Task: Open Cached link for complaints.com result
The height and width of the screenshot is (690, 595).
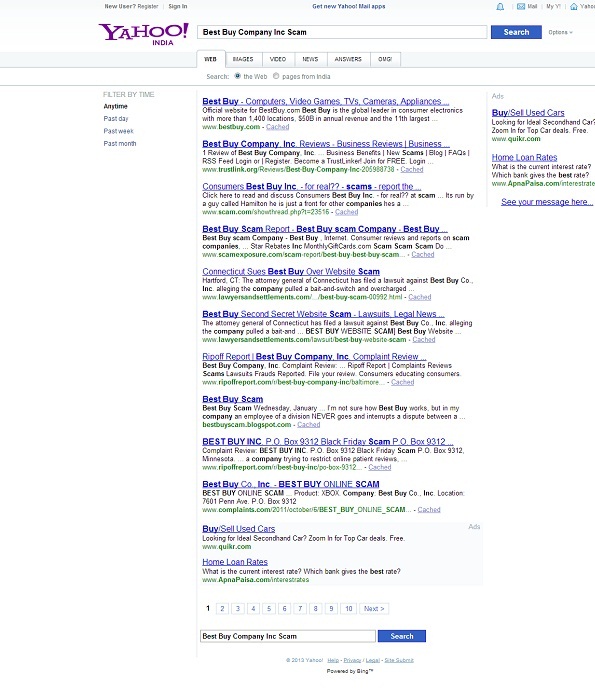Action: (x=429, y=510)
